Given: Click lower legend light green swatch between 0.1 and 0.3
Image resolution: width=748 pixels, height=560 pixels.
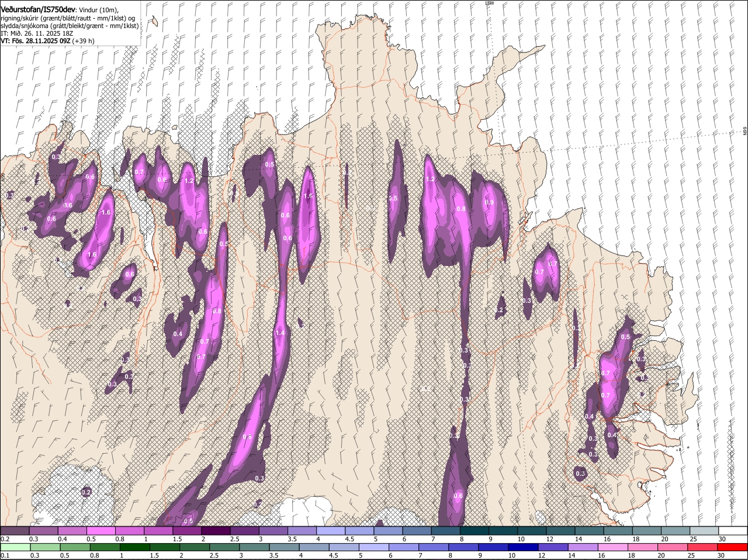Looking at the screenshot, I should (x=15, y=547).
